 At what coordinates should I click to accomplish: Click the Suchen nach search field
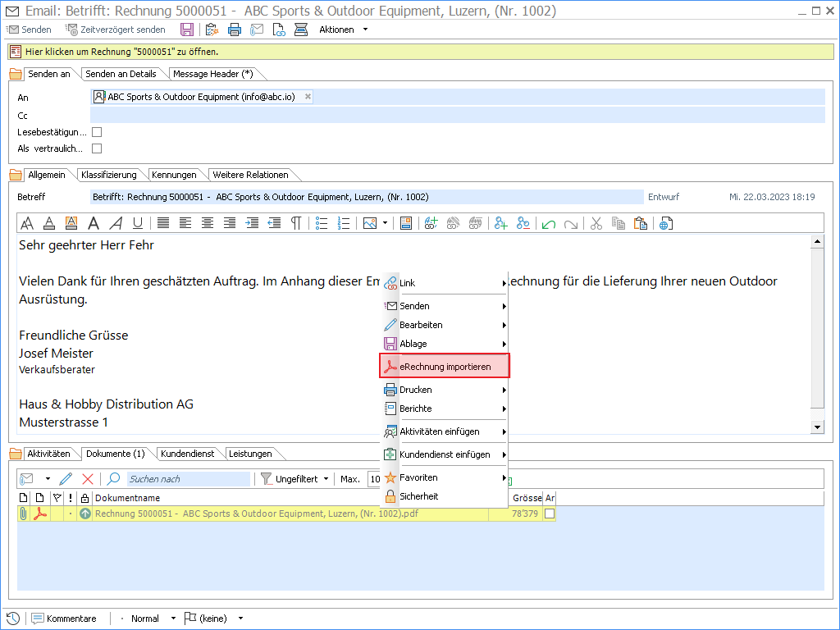188,479
